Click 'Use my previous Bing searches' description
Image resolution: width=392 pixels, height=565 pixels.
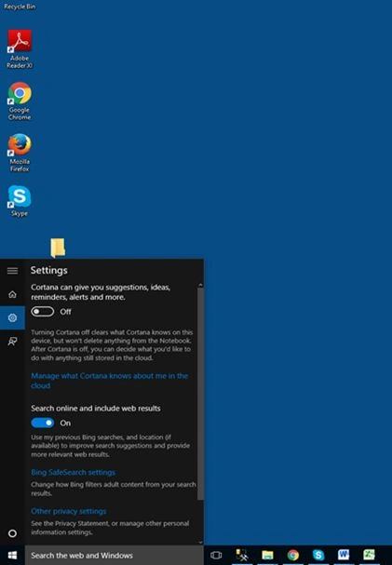110,446
